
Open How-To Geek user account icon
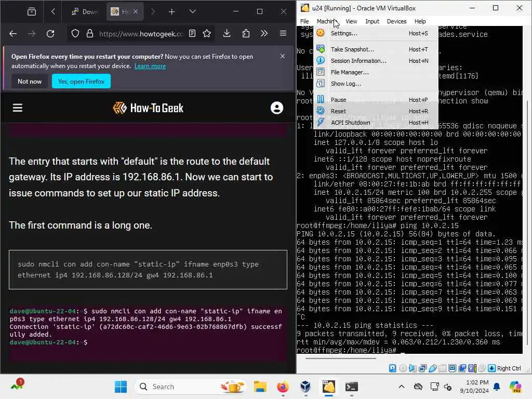click(277, 108)
